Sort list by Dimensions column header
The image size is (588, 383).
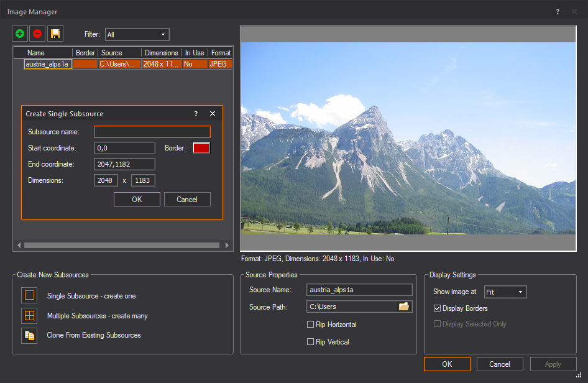pyautogui.click(x=161, y=53)
